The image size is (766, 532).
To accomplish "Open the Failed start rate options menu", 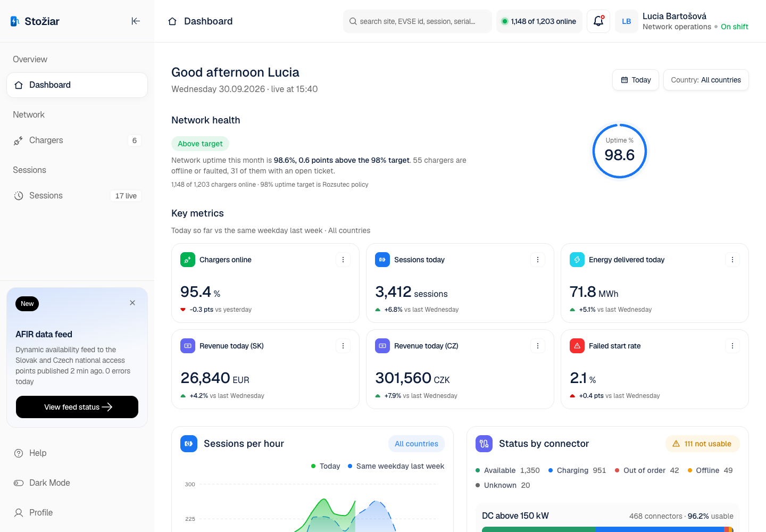I will click(x=732, y=346).
